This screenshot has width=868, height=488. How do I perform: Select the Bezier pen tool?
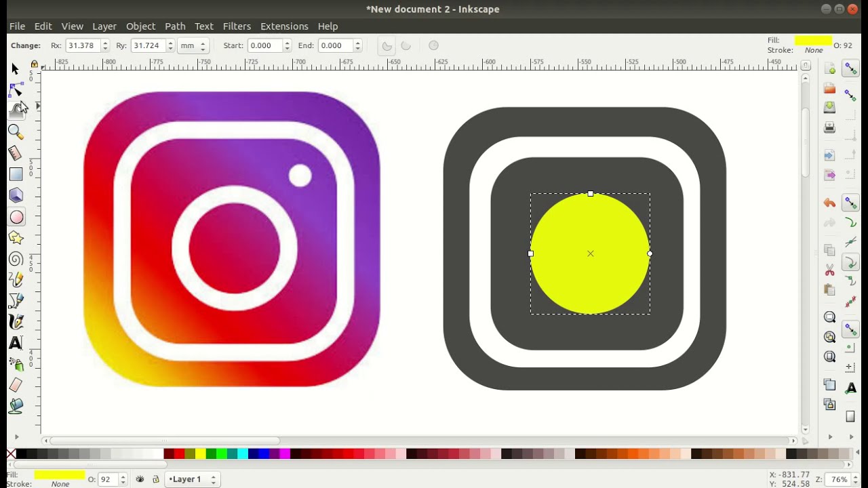click(16, 301)
